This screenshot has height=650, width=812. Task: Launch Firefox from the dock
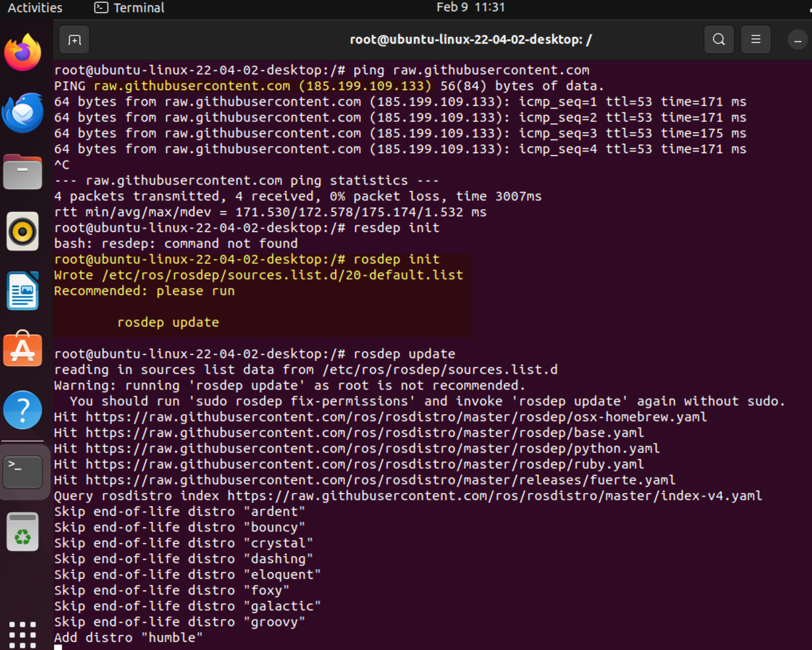tap(23, 52)
